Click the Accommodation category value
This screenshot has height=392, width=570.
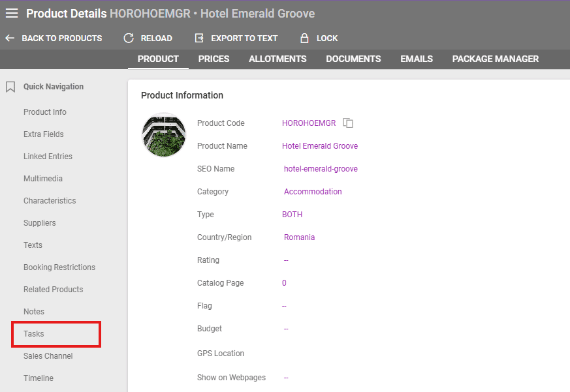click(313, 192)
